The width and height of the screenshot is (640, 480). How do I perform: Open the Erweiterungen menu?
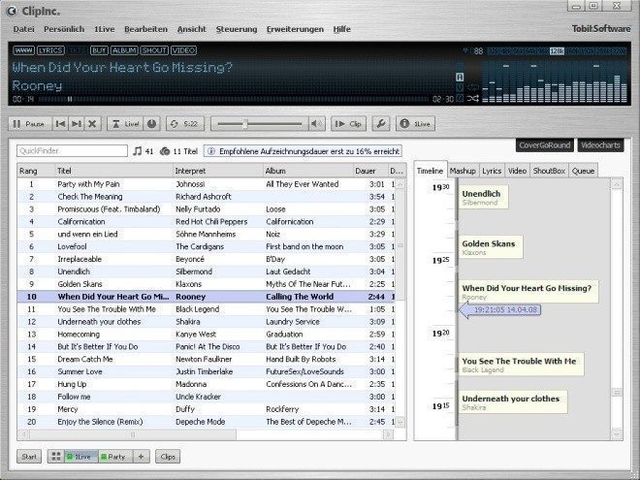pyautogui.click(x=295, y=29)
